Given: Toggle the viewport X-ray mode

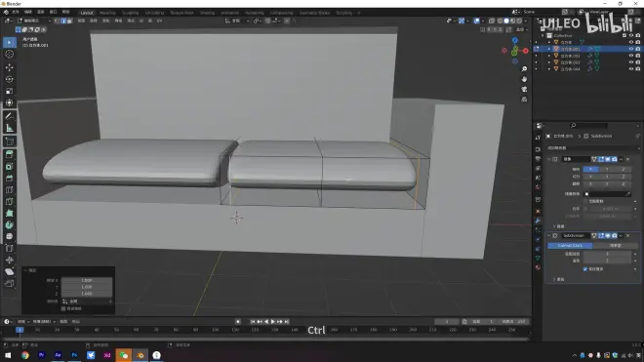Looking at the screenshot, I should pos(492,20).
